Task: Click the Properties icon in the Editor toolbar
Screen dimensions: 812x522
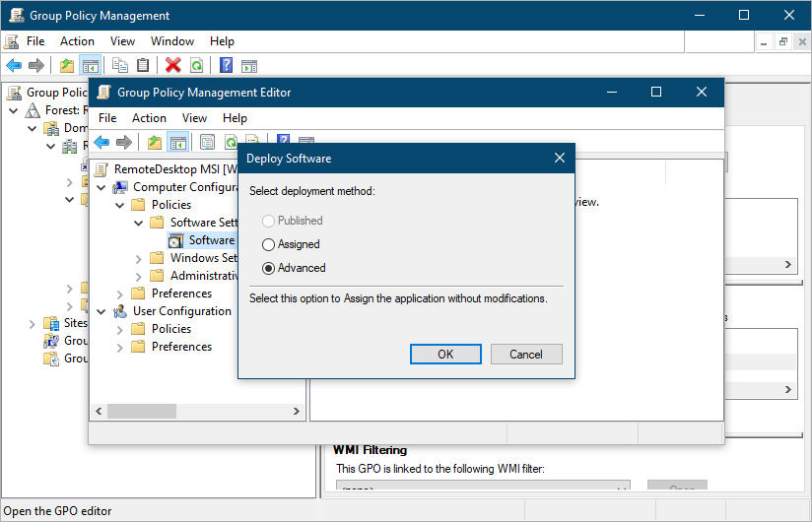Action: click(207, 142)
